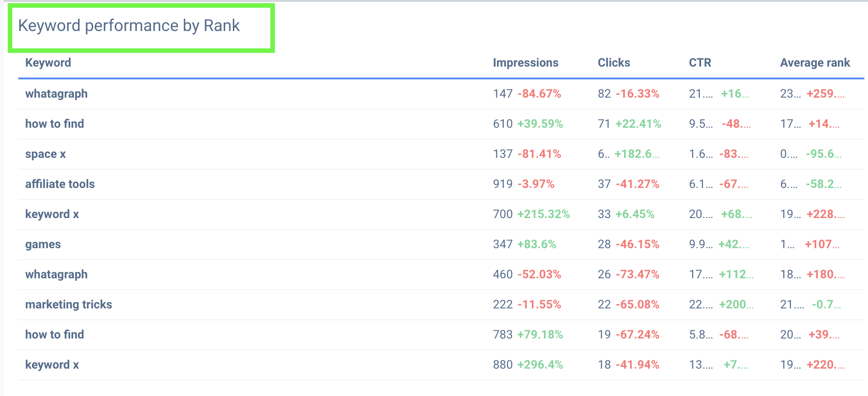Screen dimensions: 868x396
Task: Click the 71 clicks value
Action: click(604, 124)
